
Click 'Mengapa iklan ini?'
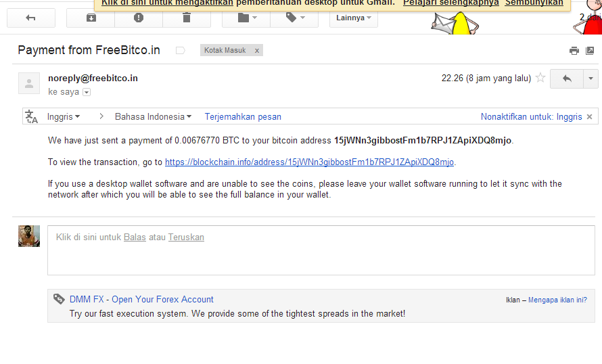[557, 300]
